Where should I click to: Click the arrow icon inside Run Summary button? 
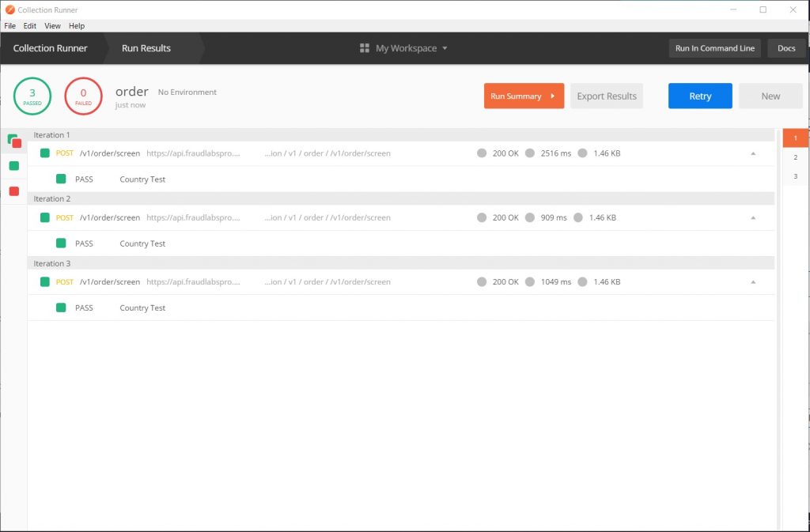[x=551, y=96]
